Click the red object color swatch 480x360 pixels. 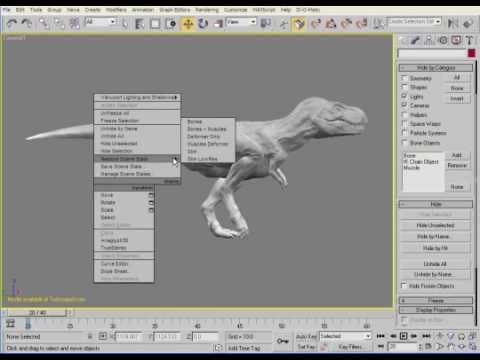(471, 53)
